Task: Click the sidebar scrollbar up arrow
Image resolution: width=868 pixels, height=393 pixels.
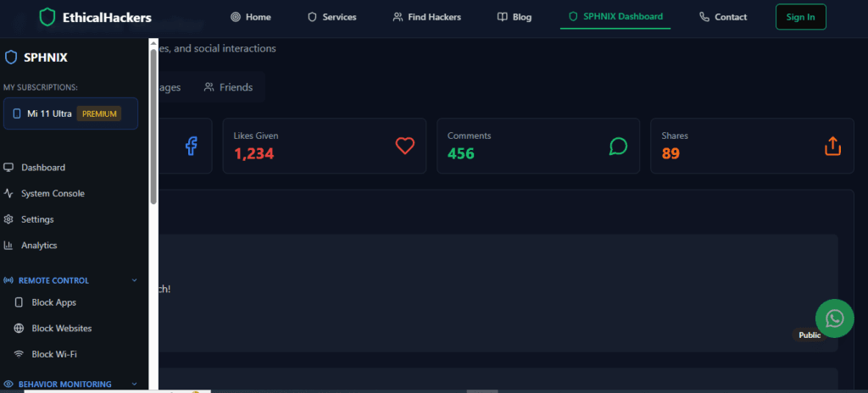Action: (x=153, y=44)
